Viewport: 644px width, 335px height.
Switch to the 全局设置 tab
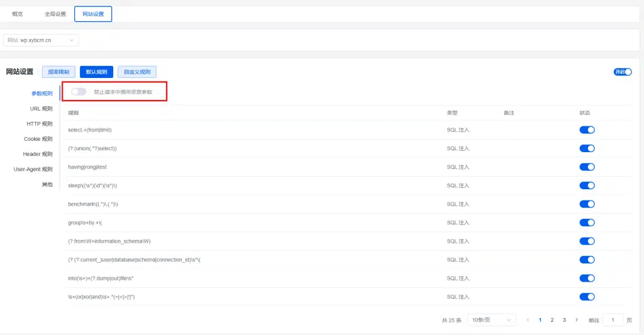coord(55,14)
